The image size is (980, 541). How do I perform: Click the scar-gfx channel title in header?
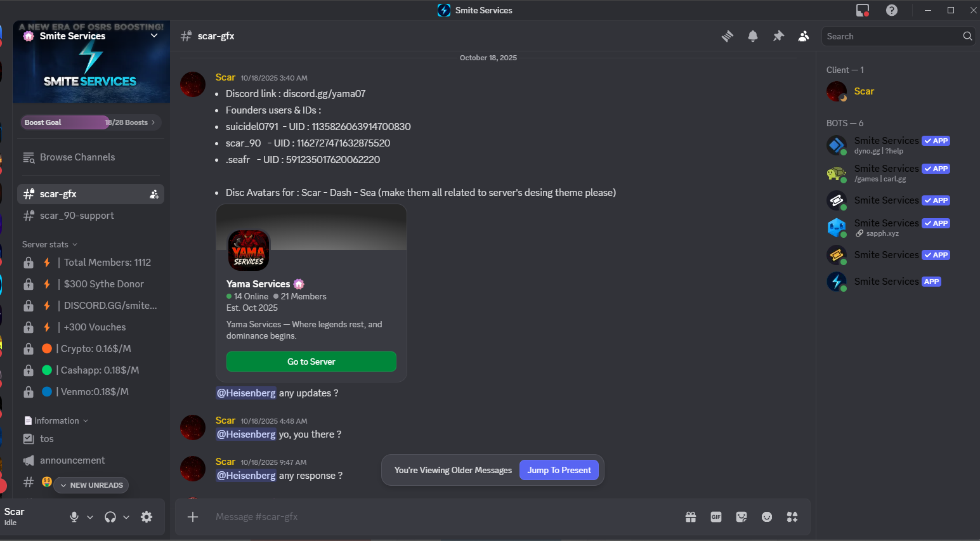[216, 36]
